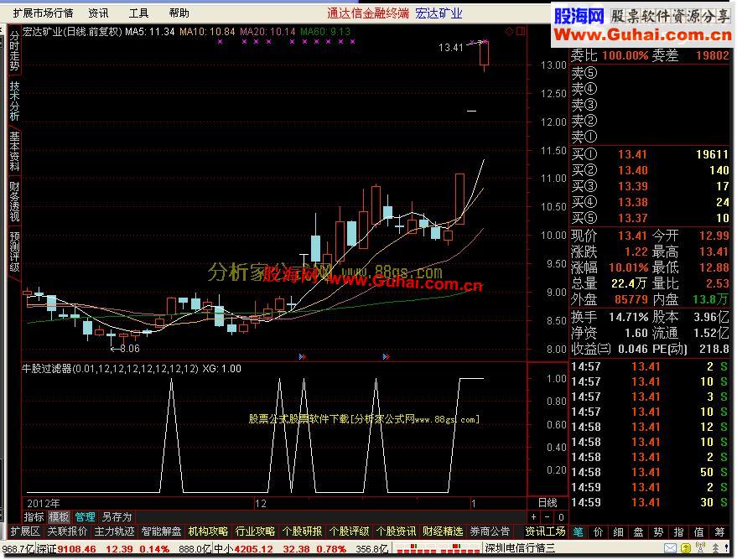
Task: Click the 卖① order row
Action: 650,137
